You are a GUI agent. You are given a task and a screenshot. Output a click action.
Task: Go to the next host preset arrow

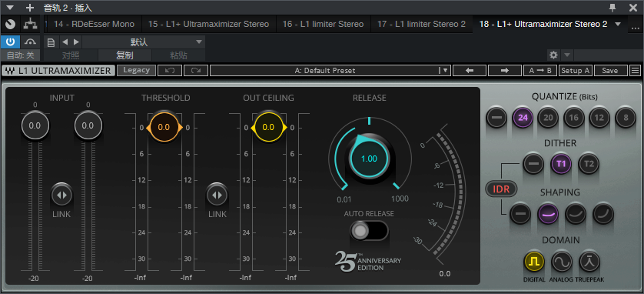click(x=76, y=42)
